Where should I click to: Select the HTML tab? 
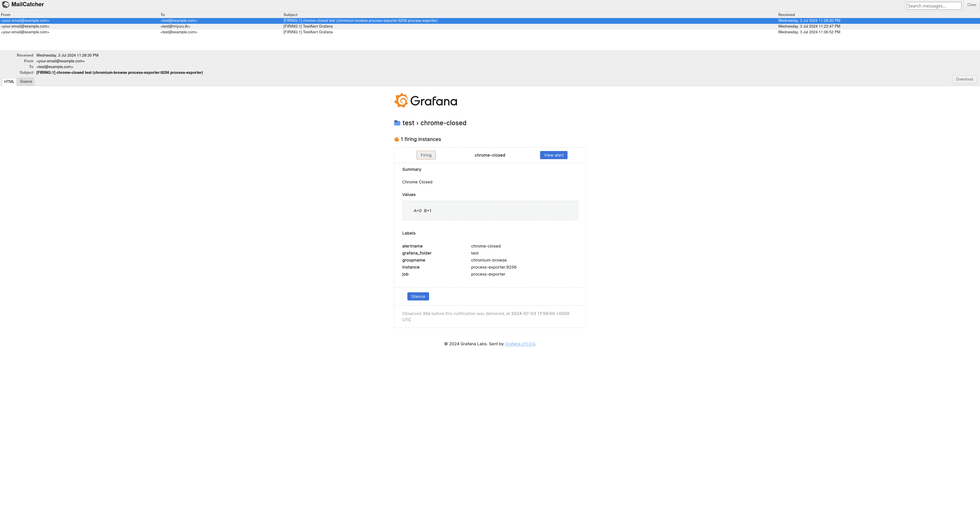9,82
